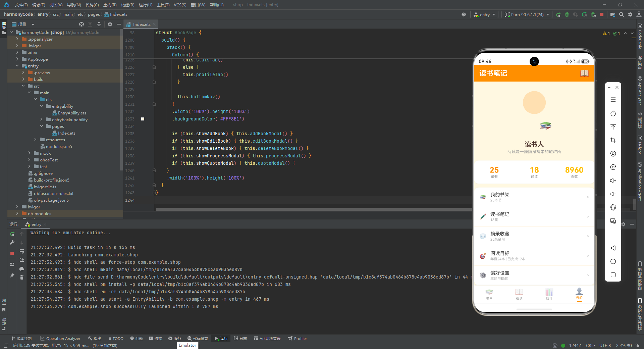Image resolution: width=644 pixels, height=349 pixels.
Task: Toggle soft-wrap in run console
Action: pyautogui.click(x=22, y=251)
